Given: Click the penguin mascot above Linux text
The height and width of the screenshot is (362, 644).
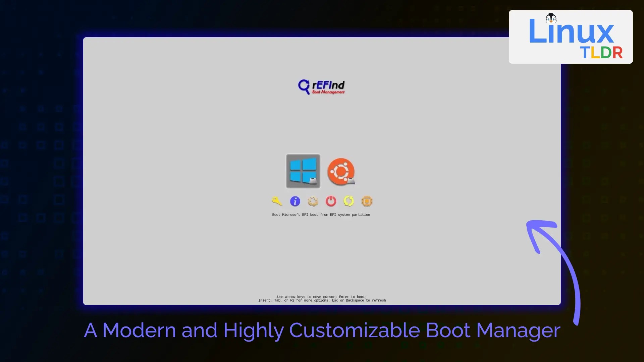Looking at the screenshot, I should pyautogui.click(x=551, y=18).
